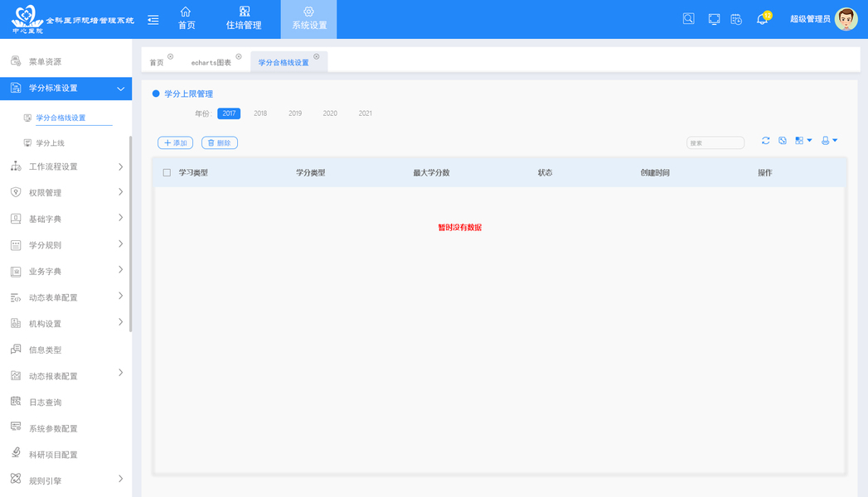This screenshot has height=497, width=868.
Task: Open 系统设置 in top navigation
Action: tap(309, 19)
